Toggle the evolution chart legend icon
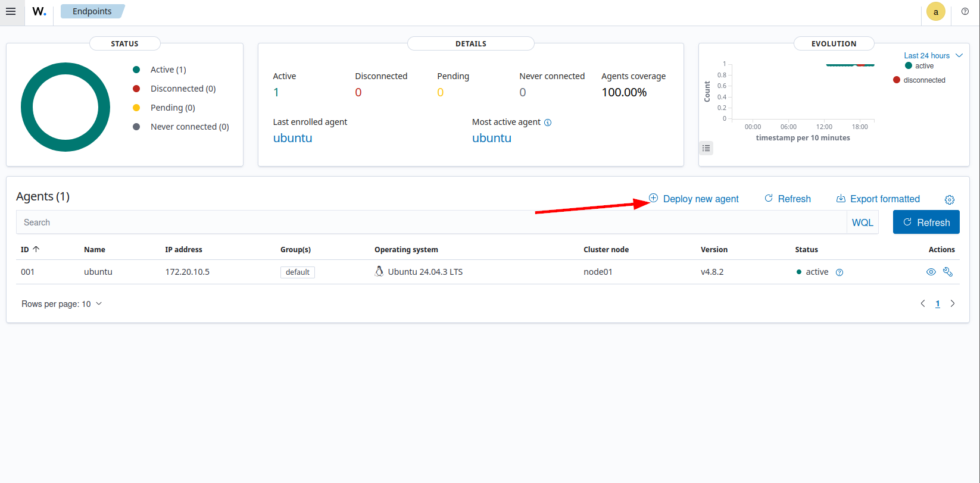 [706, 148]
